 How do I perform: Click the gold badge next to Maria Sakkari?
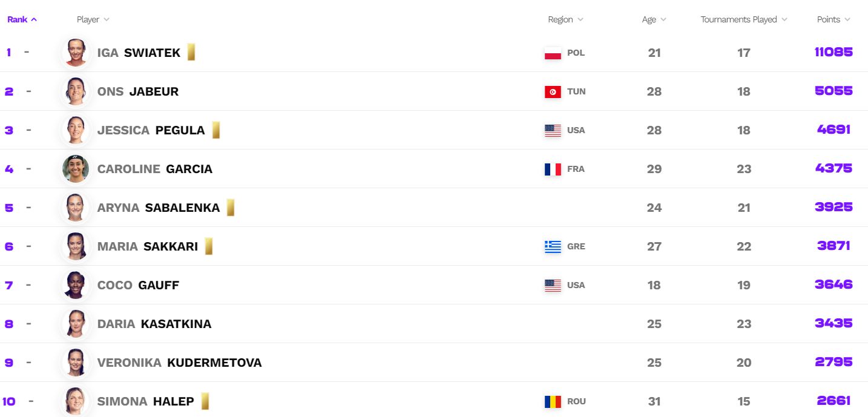point(208,246)
